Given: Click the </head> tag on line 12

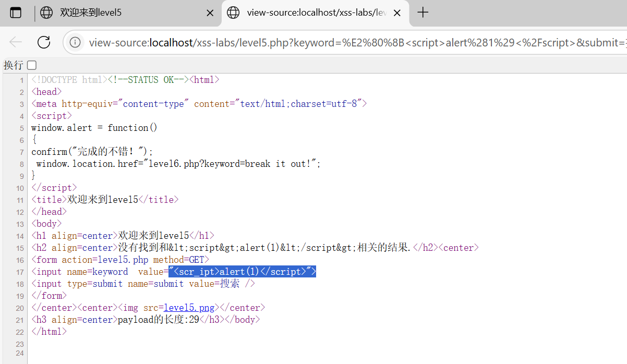Looking at the screenshot, I should 49,212.
